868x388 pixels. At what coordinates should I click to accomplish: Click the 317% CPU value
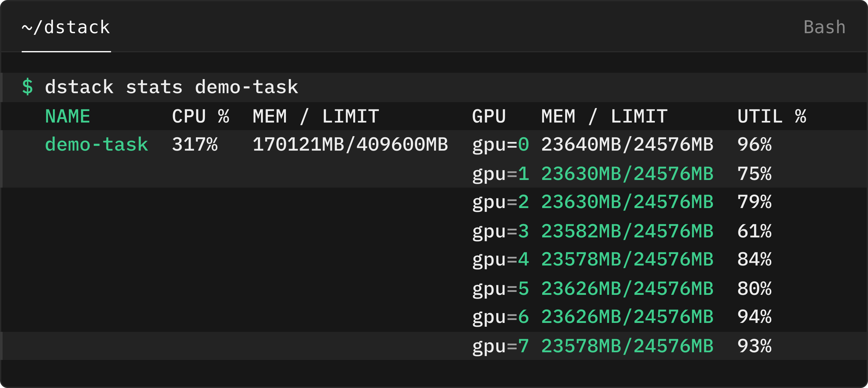195,145
